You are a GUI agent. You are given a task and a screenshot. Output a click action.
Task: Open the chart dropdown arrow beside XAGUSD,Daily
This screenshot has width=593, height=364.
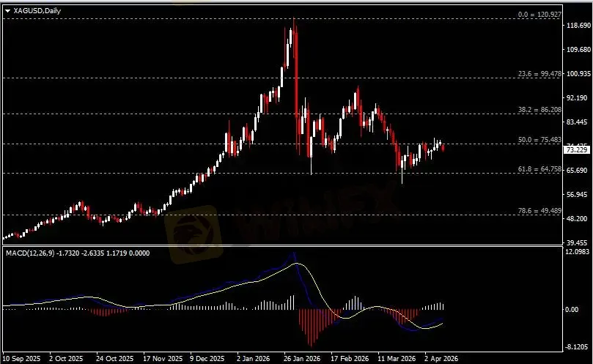pyautogui.click(x=7, y=11)
